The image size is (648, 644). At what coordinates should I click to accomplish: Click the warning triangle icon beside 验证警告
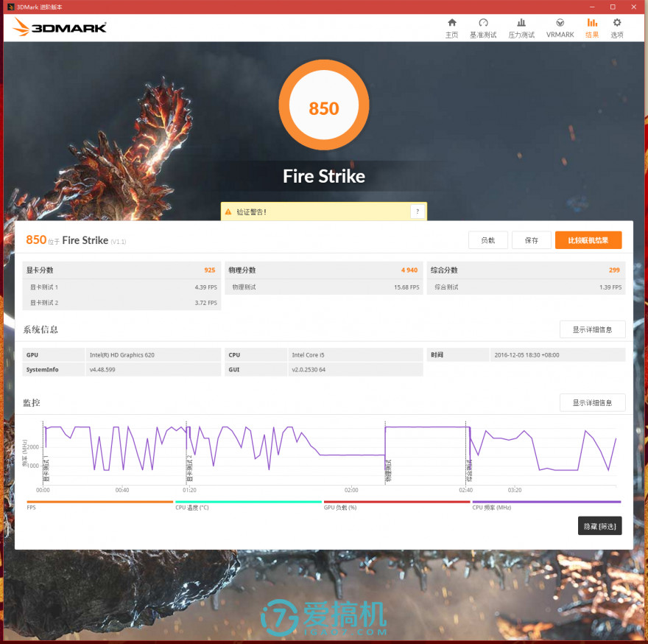(228, 211)
